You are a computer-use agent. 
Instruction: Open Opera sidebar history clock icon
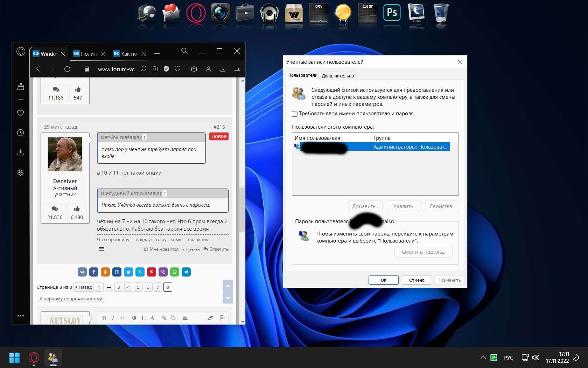point(21,133)
